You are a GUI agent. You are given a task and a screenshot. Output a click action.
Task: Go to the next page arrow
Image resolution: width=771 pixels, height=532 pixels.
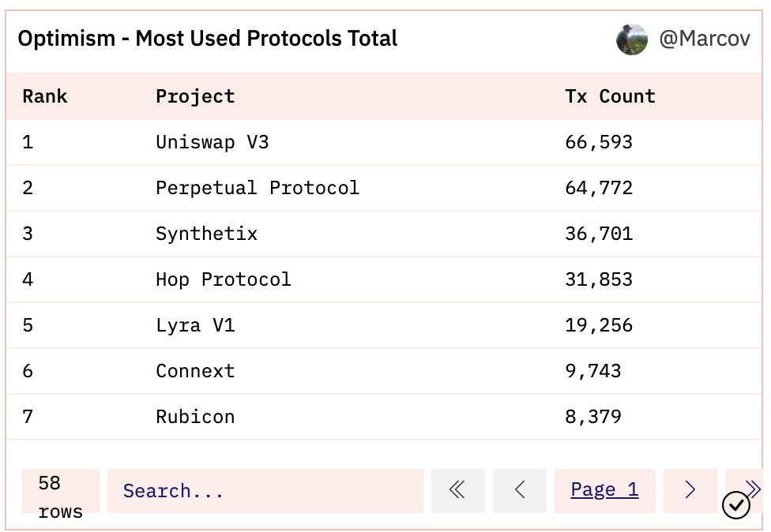[690, 490]
